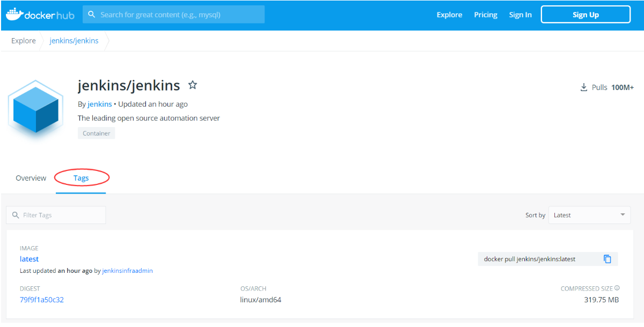Open the latest image tag link
This screenshot has height=327, width=644.
click(x=30, y=259)
